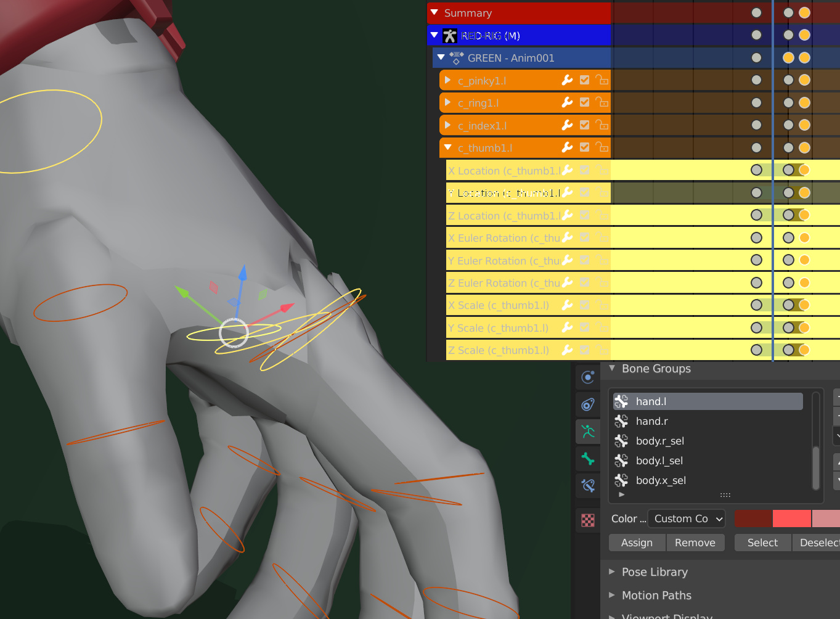Click Assign bone group button
This screenshot has width=840, height=619.
[637, 543]
